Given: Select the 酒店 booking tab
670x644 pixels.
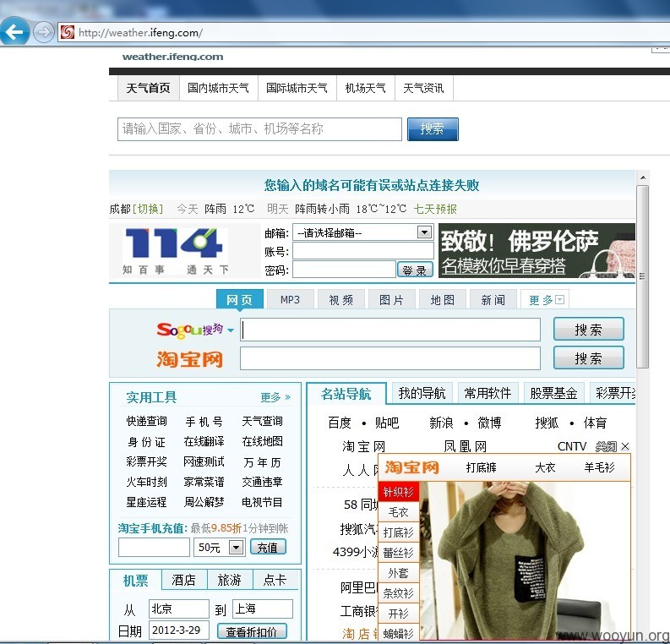Looking at the screenshot, I should 183,580.
